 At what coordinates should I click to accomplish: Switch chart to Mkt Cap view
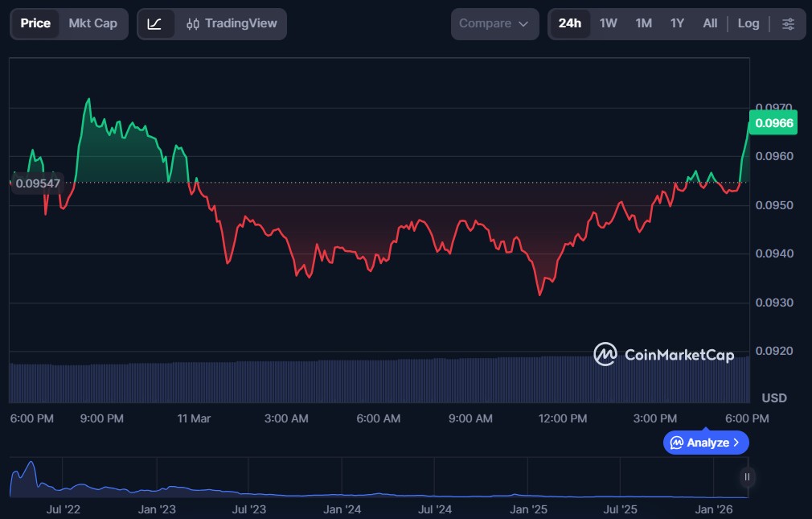92,24
